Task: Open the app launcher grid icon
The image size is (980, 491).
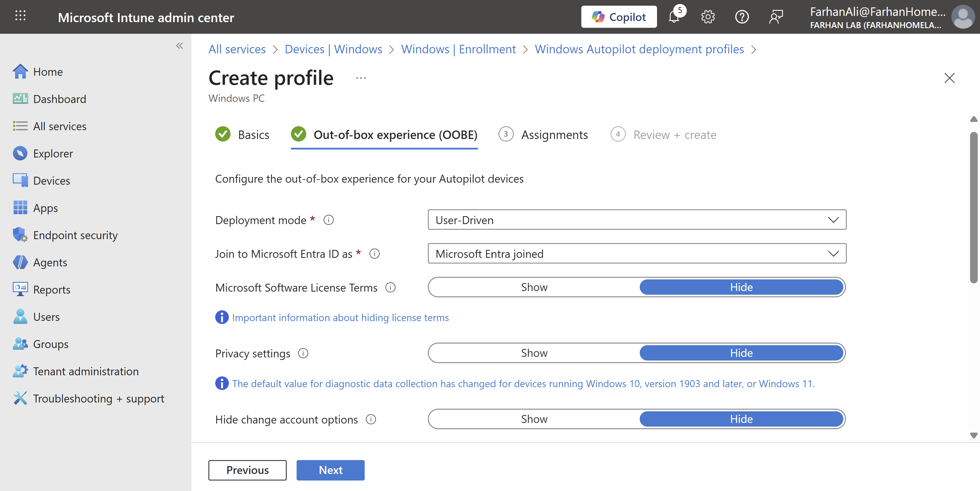Action: 20,16
